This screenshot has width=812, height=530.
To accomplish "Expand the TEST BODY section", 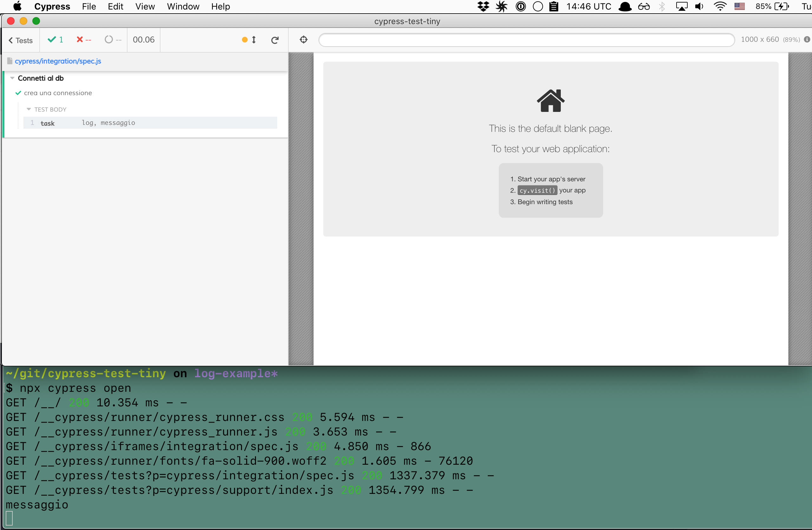I will pyautogui.click(x=28, y=109).
